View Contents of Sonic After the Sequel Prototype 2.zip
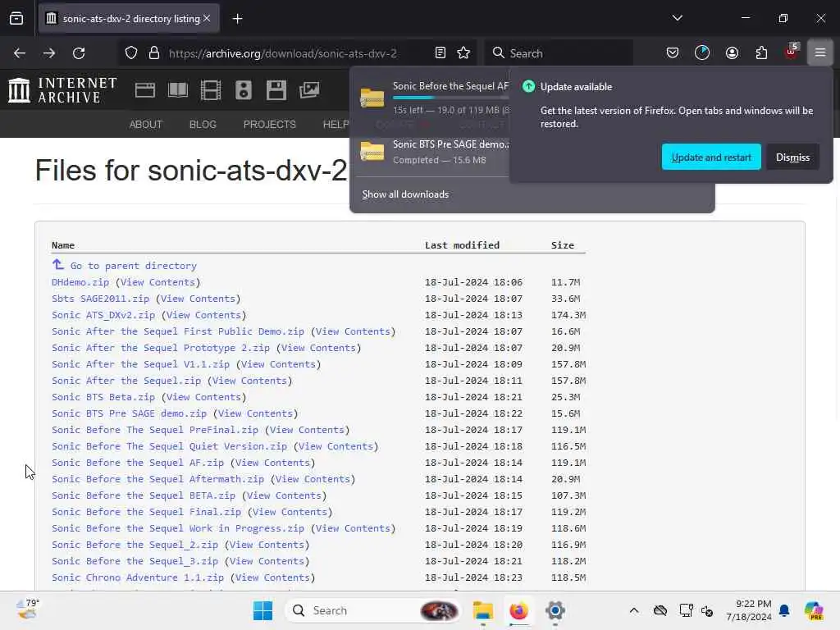Screen dimensions: 840x630 click(x=318, y=348)
